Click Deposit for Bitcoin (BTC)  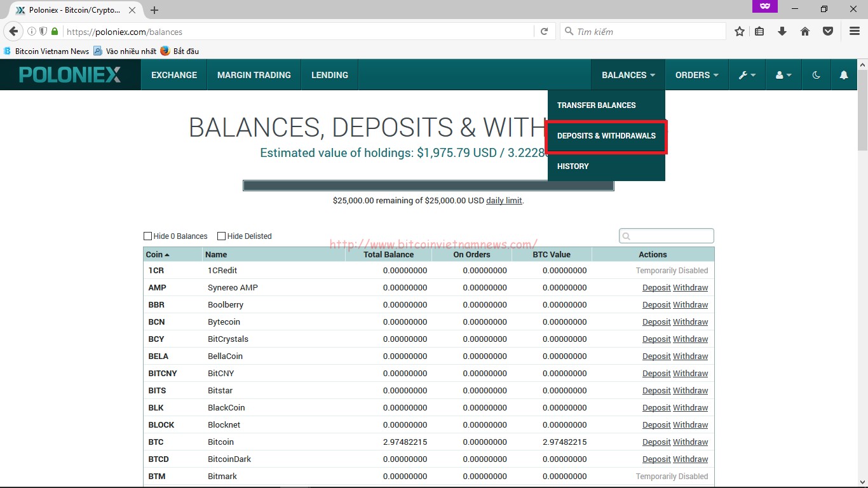(656, 442)
